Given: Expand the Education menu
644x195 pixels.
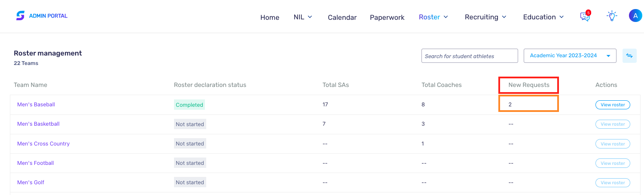Looking at the screenshot, I should (x=543, y=17).
